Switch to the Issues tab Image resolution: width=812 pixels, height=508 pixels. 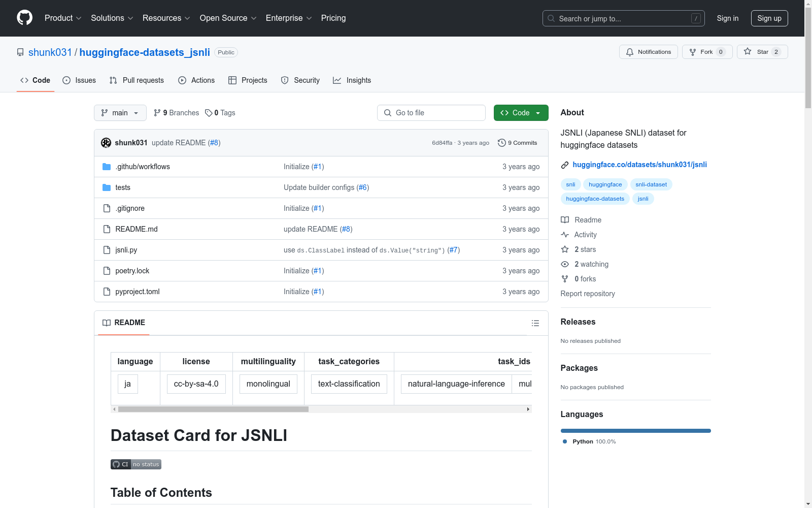pos(79,80)
